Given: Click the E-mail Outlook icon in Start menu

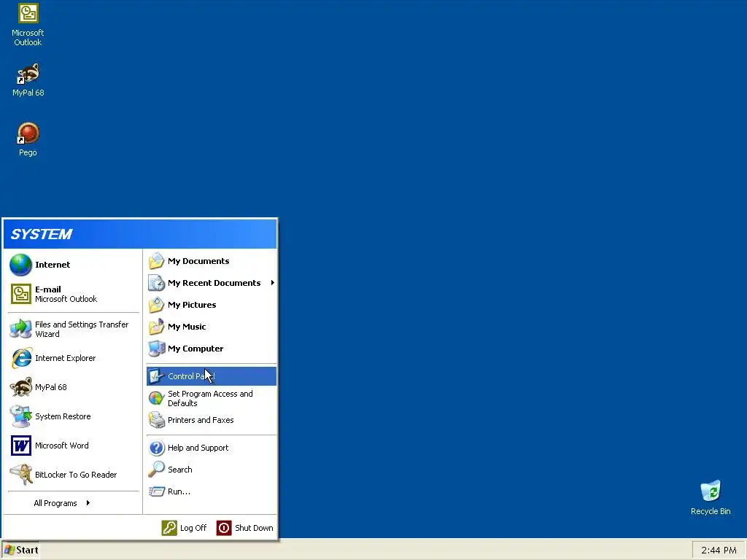Looking at the screenshot, I should (x=21, y=294).
